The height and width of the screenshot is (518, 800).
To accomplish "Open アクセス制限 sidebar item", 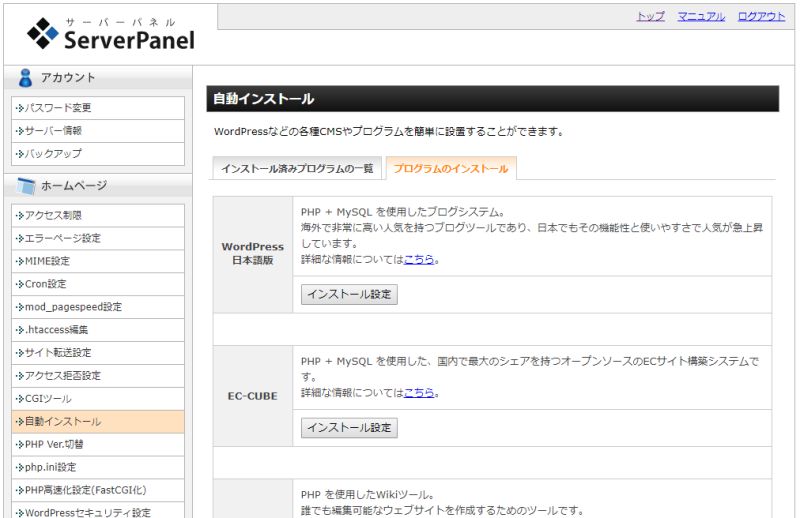I will pos(98,215).
